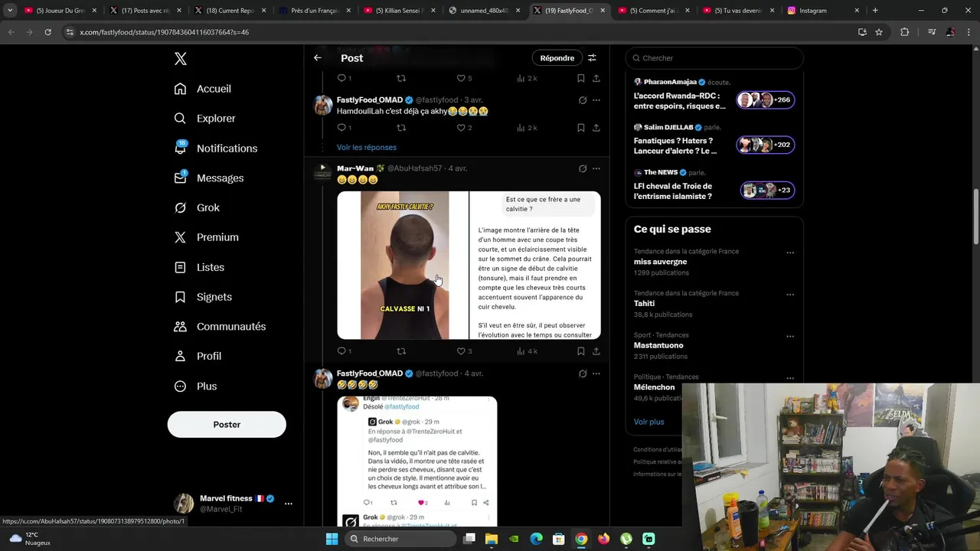This screenshot has height=551, width=980.
Task: Open FastlyFood's Grok screenshot image
Action: (x=417, y=461)
